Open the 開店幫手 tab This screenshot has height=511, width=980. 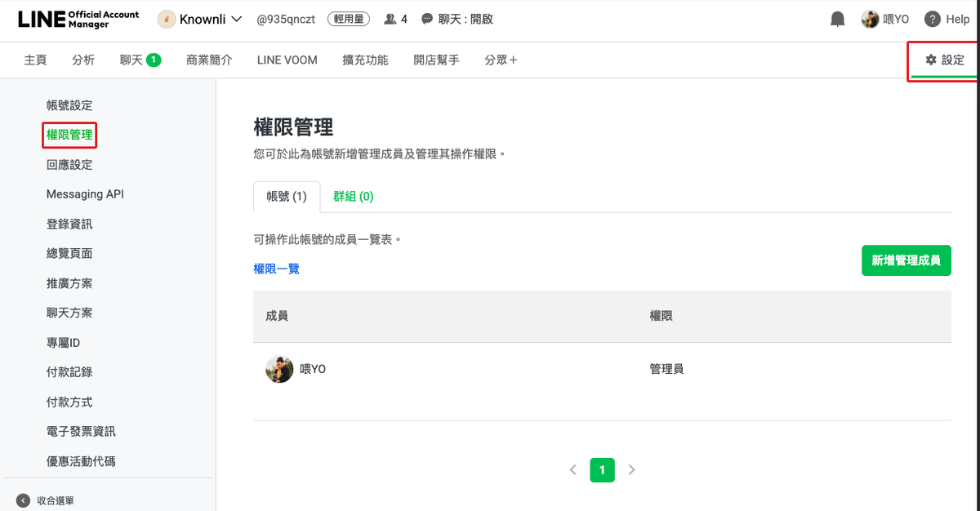coord(436,60)
